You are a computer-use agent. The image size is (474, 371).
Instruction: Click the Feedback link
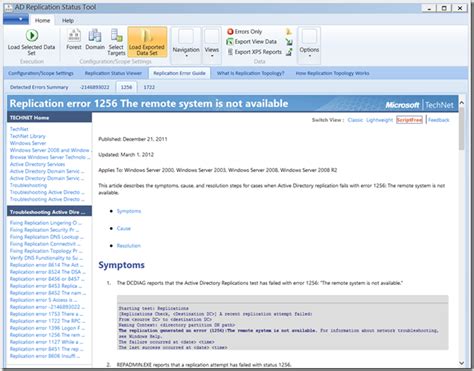tap(439, 120)
